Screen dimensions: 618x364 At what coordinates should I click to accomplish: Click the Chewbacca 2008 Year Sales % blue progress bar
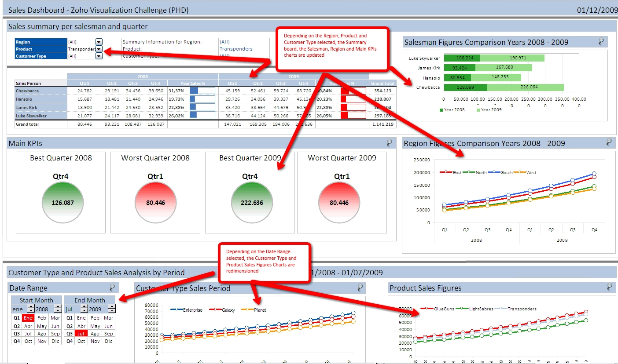tap(202, 91)
